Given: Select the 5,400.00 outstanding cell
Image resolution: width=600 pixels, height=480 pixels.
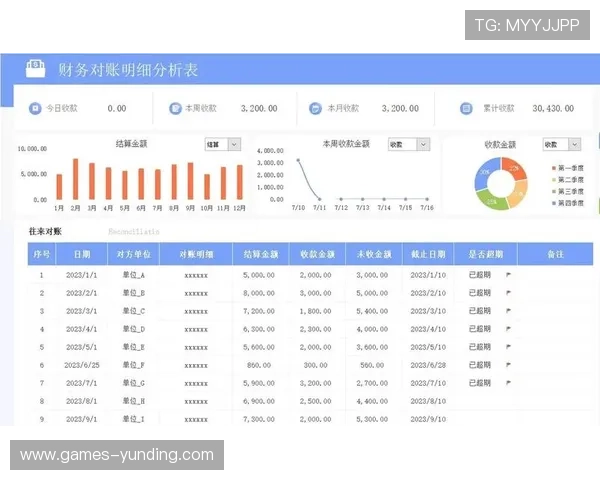Looking at the screenshot, I should 372,311.
